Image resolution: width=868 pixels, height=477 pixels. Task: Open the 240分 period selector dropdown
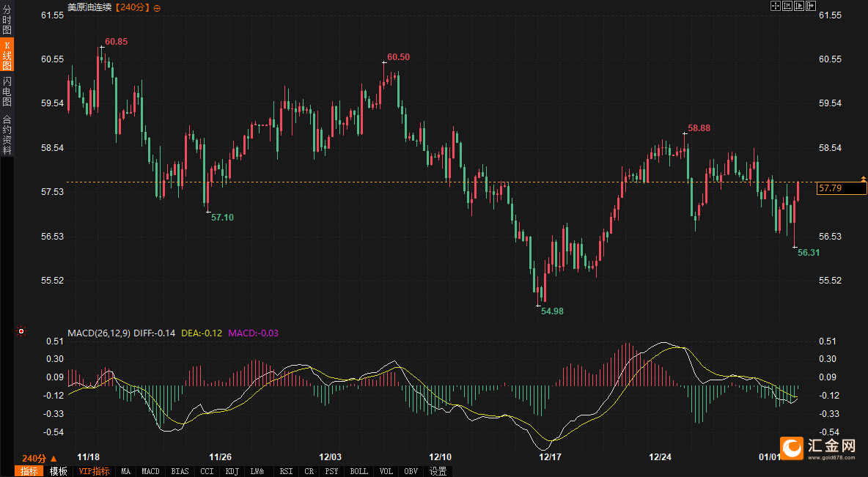(x=40, y=458)
